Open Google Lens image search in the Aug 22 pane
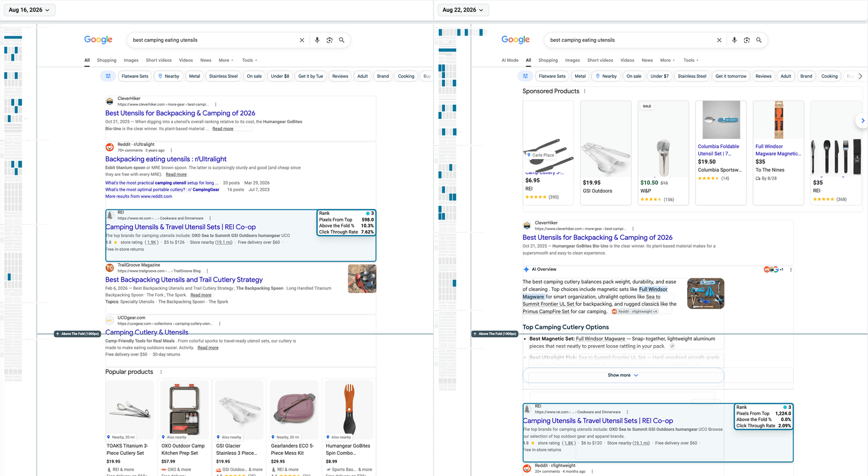 [x=746, y=40]
